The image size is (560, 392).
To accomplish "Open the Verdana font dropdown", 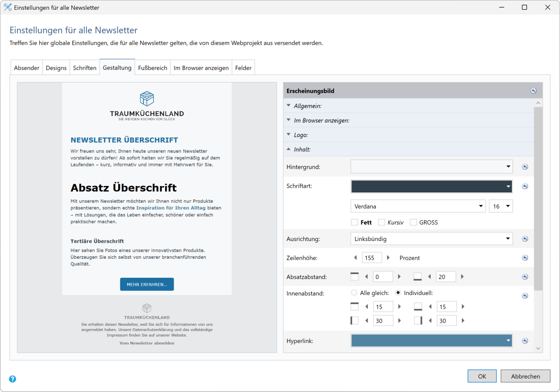I will (481, 206).
